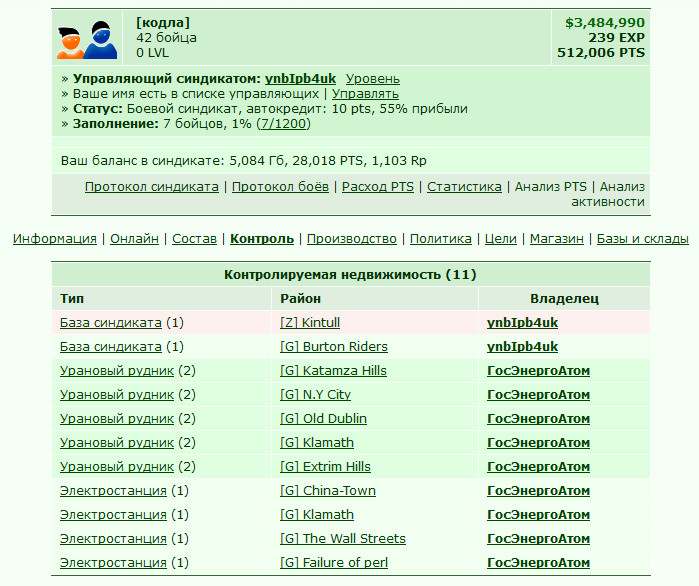The width and height of the screenshot is (699, 586).
Task: Open Протокол боёв
Action: (x=280, y=187)
